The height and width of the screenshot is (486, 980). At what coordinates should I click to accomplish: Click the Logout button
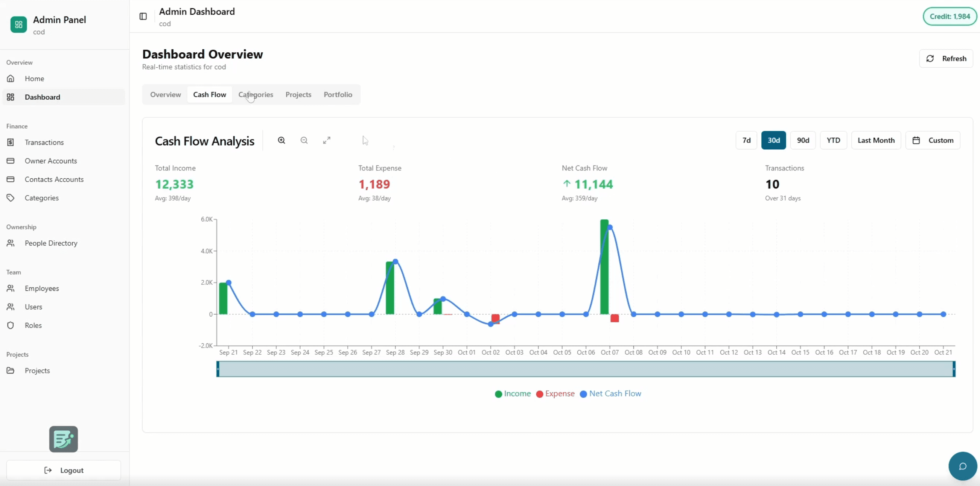pos(64,471)
